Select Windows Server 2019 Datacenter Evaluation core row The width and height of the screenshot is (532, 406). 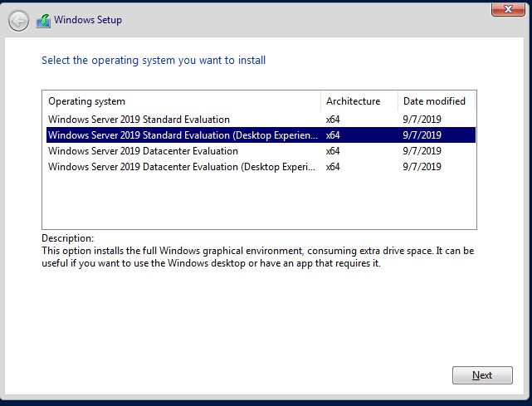(261, 151)
